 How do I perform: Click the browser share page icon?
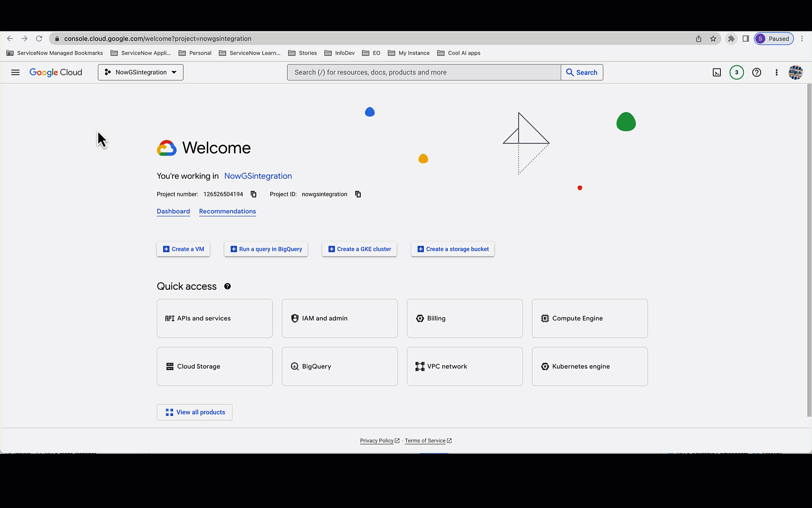699,39
